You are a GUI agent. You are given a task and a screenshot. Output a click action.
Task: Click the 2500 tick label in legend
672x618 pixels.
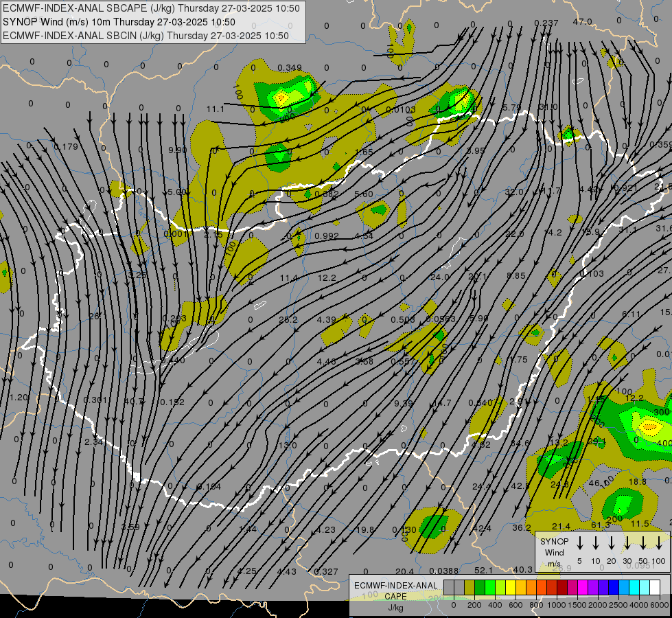click(618, 605)
